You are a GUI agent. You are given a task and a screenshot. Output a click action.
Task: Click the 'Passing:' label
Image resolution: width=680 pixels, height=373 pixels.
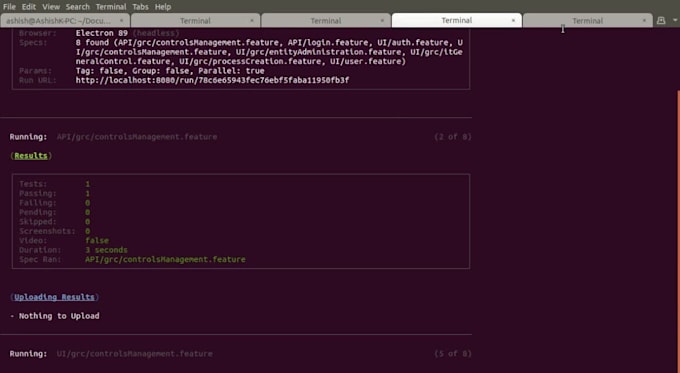38,193
